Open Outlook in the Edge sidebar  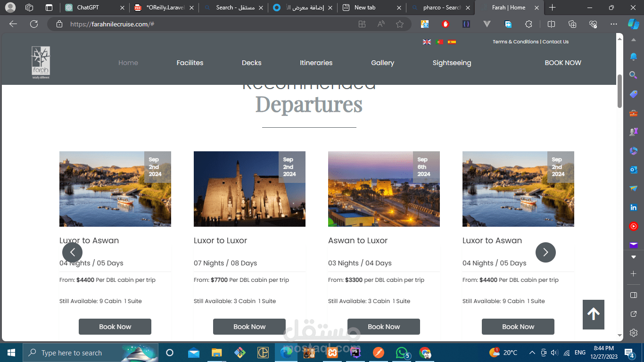pos(634,170)
